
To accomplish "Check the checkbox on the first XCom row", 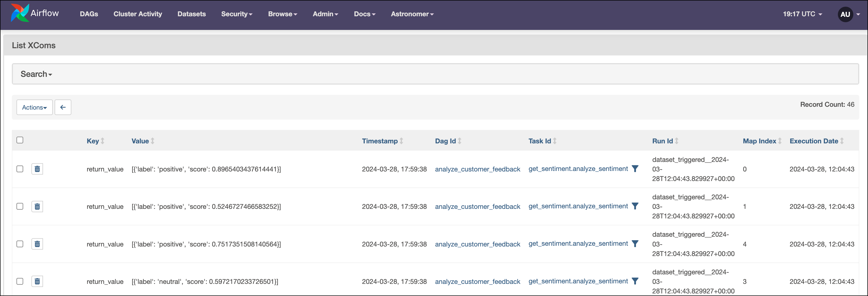I will [20, 169].
